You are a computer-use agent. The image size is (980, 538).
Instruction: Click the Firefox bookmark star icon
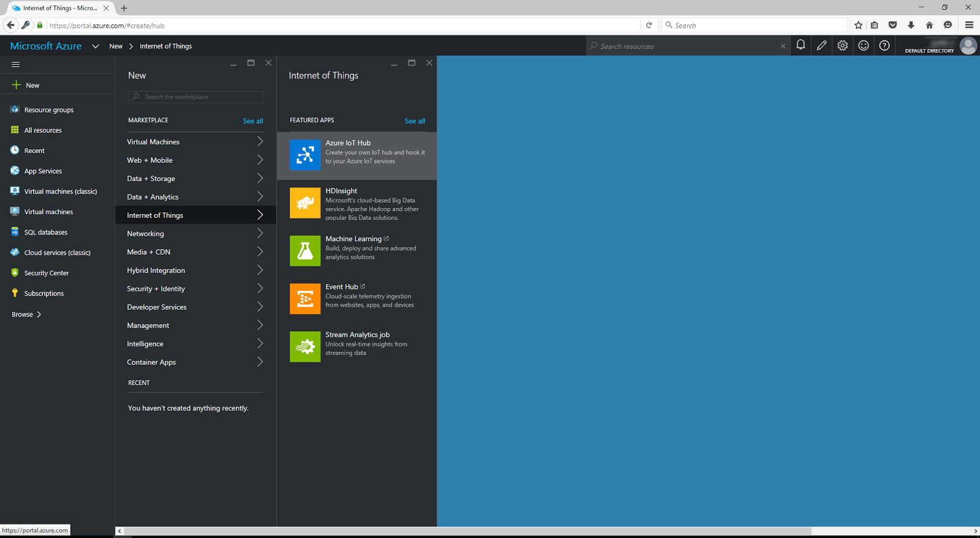point(858,25)
